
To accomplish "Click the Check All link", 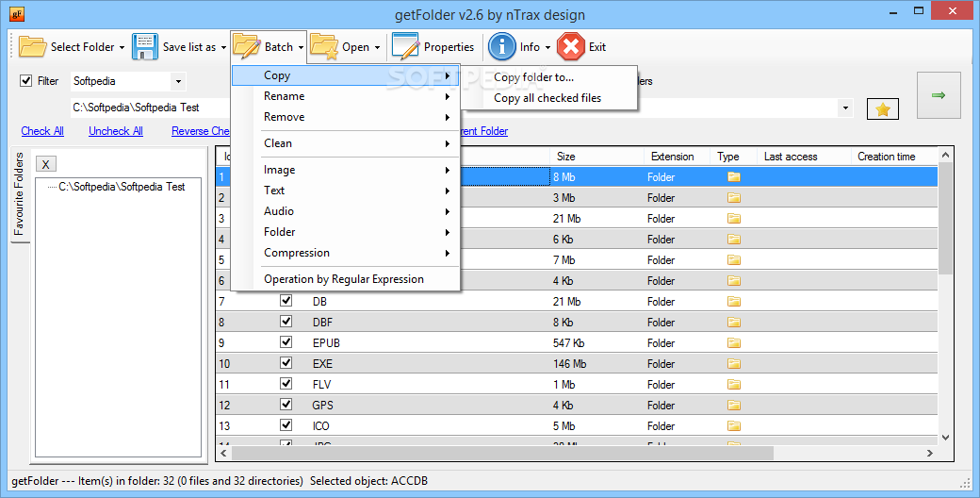I will 42,131.
